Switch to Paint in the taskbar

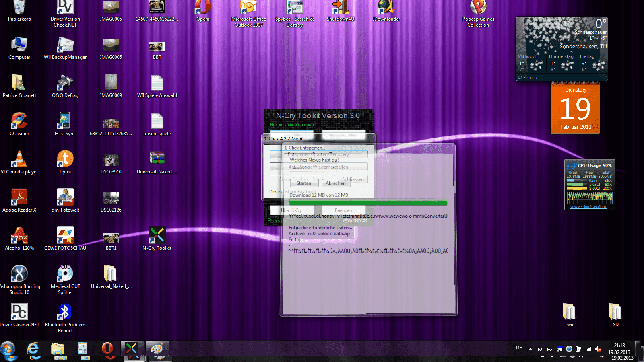[157, 349]
